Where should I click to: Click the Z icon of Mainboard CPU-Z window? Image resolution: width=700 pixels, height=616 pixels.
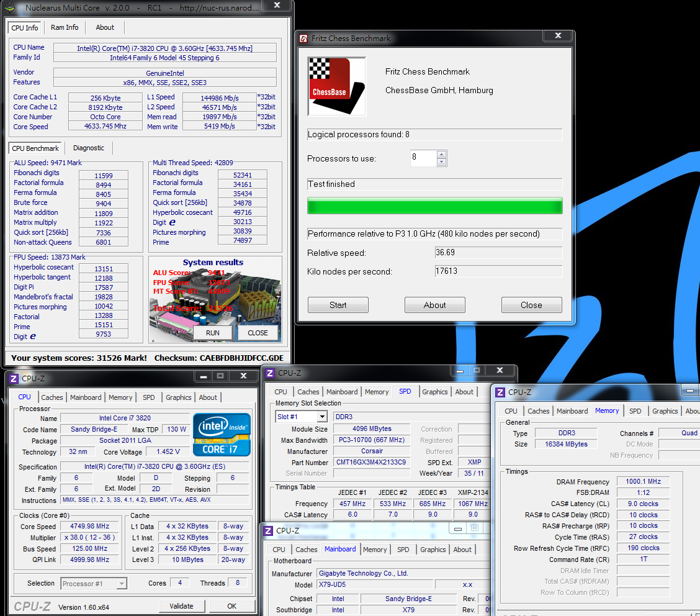(x=268, y=531)
